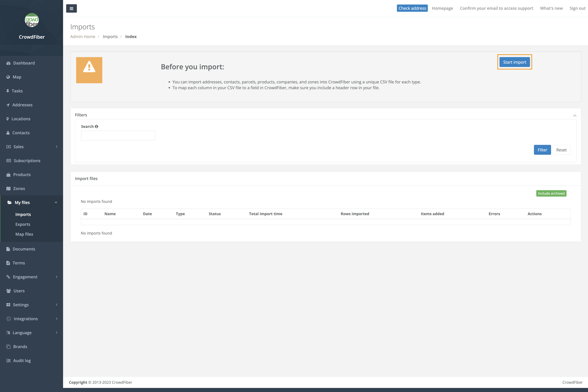Select the Zones map icon
The image size is (588, 392).
pos(8,188)
